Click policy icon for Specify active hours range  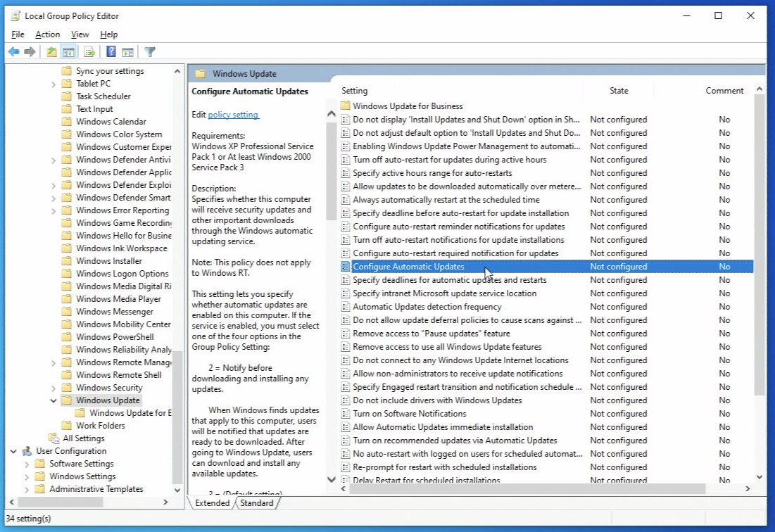click(x=346, y=173)
